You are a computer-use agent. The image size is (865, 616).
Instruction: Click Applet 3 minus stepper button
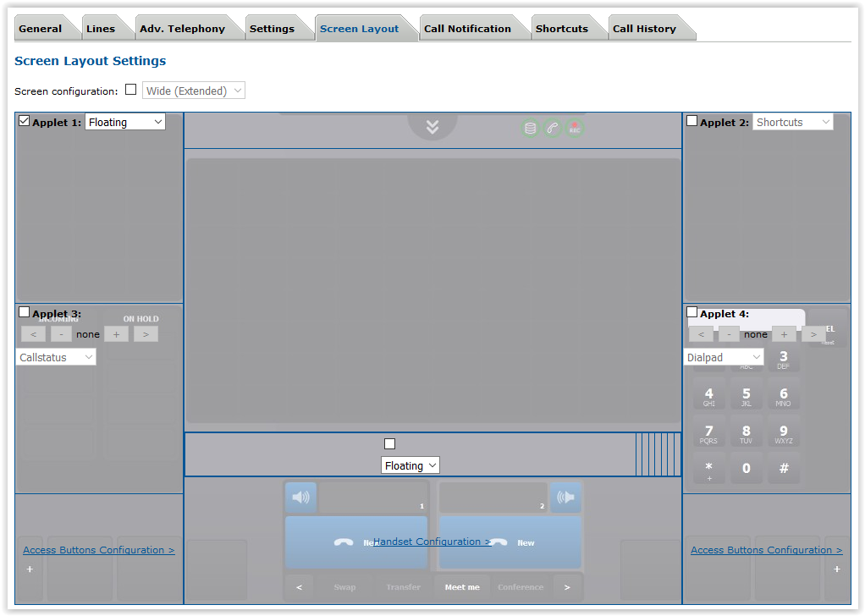[x=61, y=334]
